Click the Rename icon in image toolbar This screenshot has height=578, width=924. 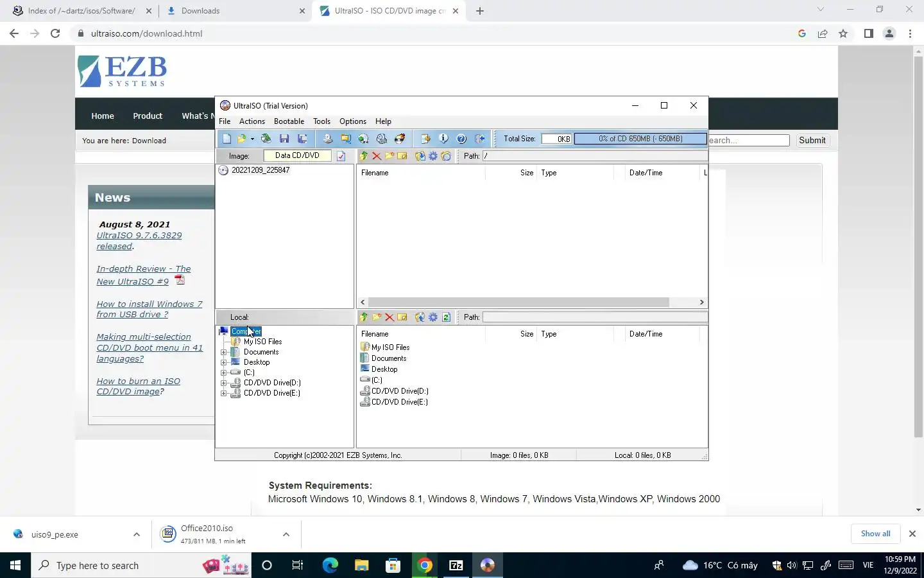coord(402,156)
